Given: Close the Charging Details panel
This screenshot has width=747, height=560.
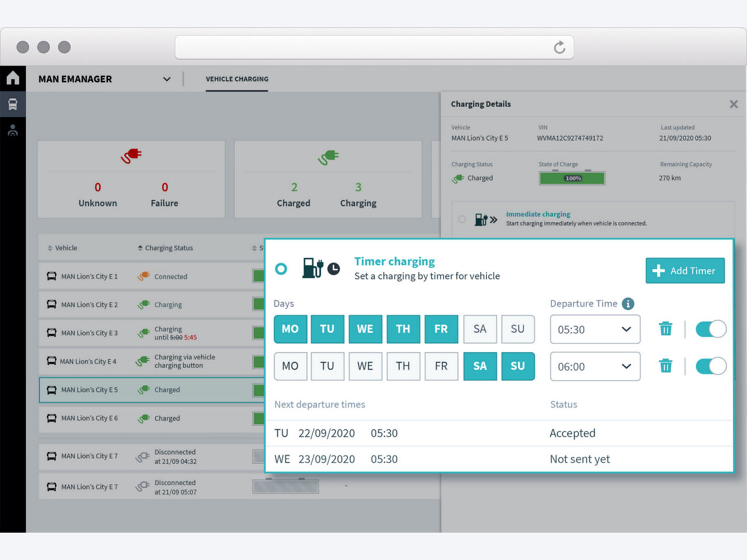Looking at the screenshot, I should click(x=734, y=104).
